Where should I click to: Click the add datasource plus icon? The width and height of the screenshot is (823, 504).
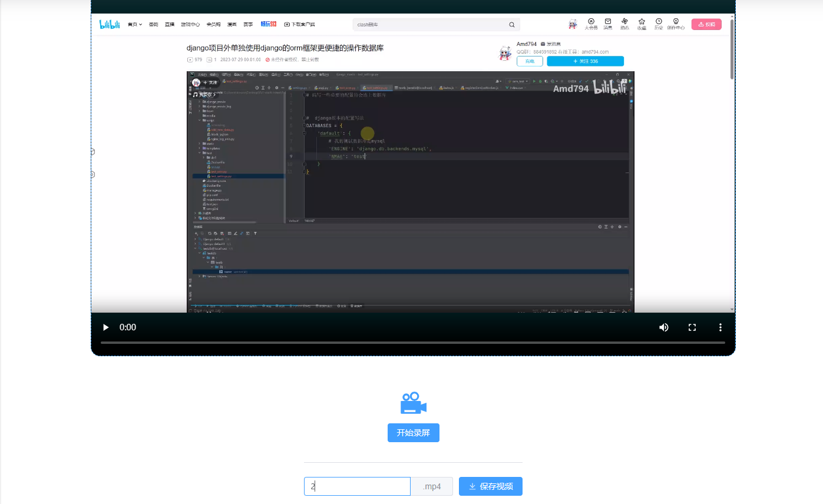196,234
